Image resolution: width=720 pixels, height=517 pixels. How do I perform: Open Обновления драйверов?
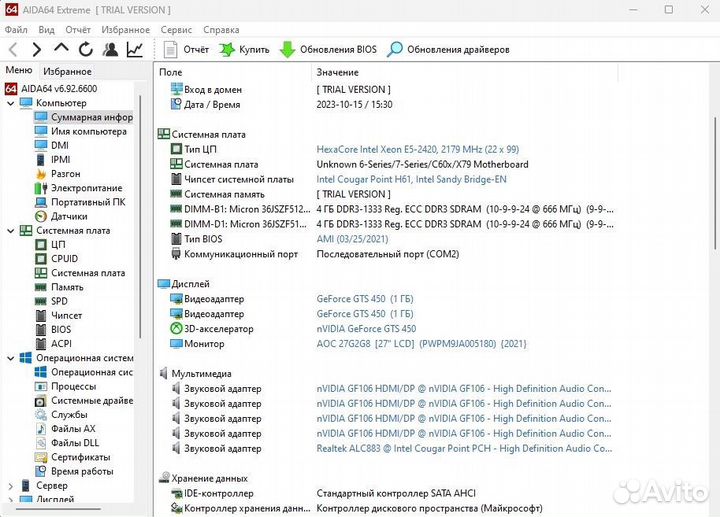click(448, 50)
